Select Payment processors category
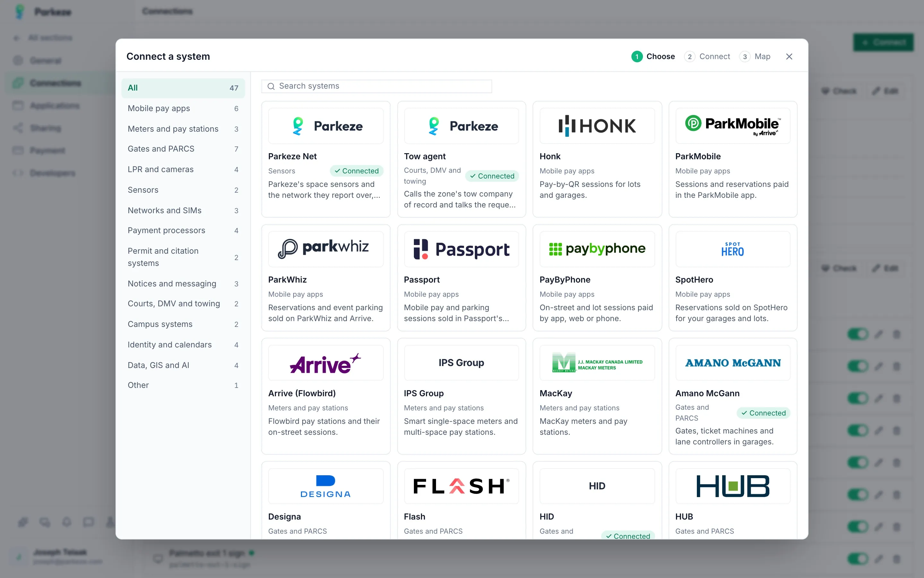This screenshot has height=578, width=924. pyautogui.click(x=183, y=231)
